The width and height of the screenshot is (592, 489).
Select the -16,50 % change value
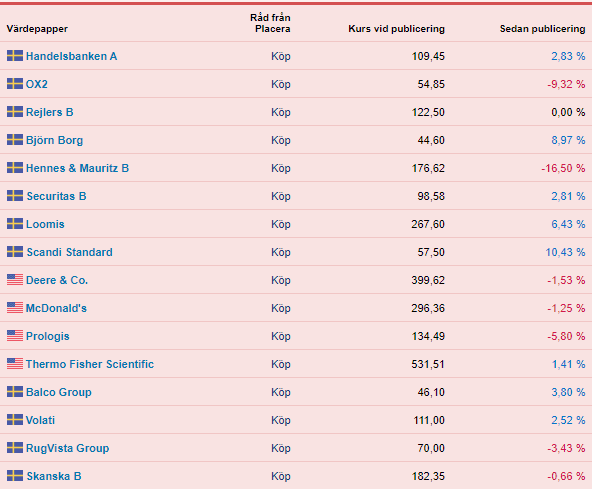563,168
